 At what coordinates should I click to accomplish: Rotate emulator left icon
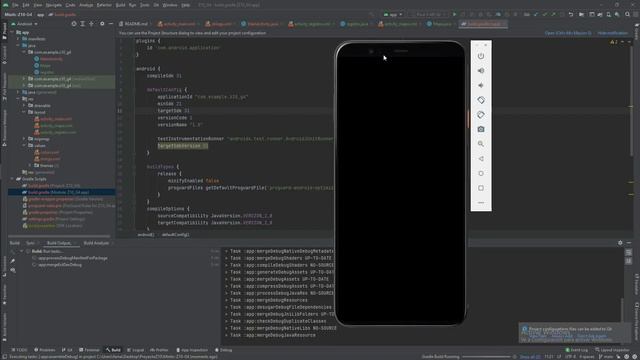click(481, 100)
